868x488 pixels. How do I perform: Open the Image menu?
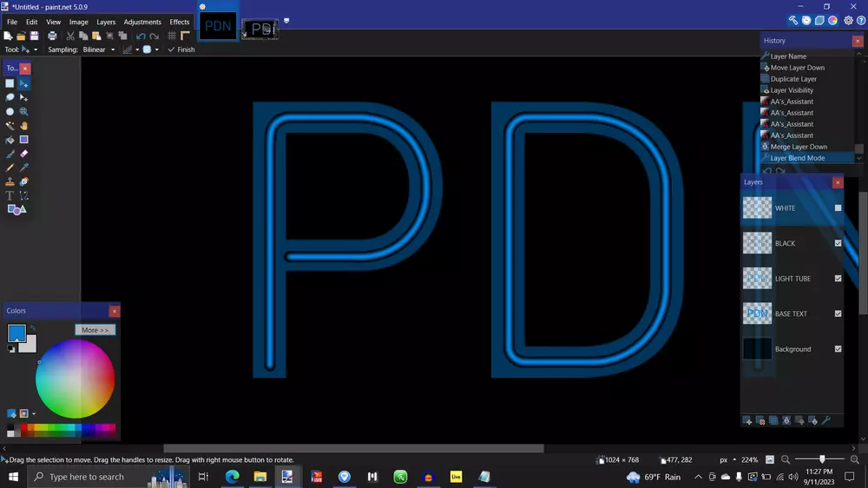79,22
